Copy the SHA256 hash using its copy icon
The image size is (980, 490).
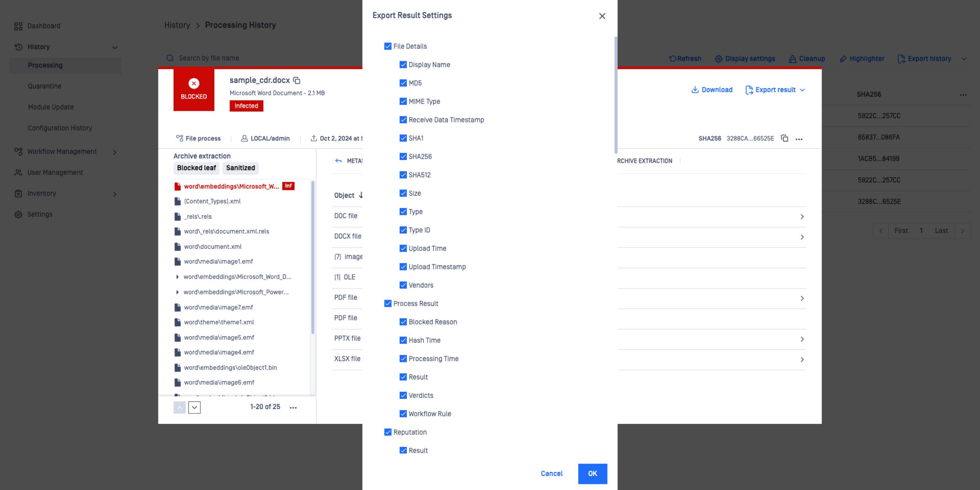(784, 138)
